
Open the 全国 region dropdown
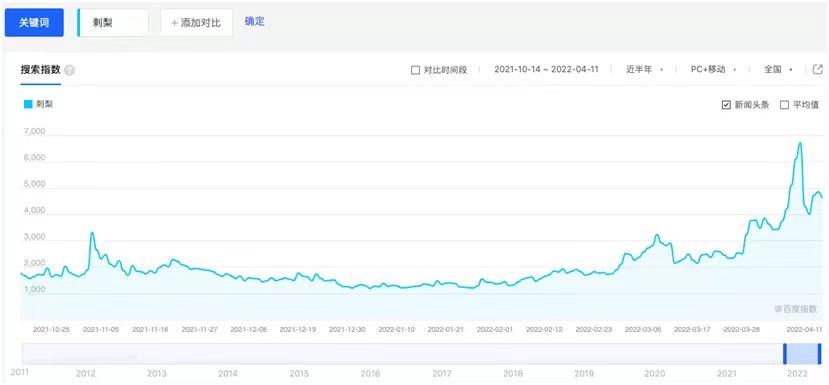[x=778, y=69]
